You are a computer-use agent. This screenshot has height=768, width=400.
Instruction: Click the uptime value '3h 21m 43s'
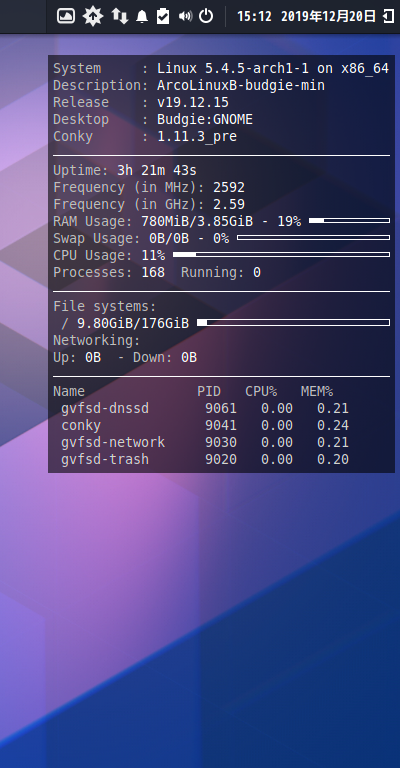pos(157,170)
